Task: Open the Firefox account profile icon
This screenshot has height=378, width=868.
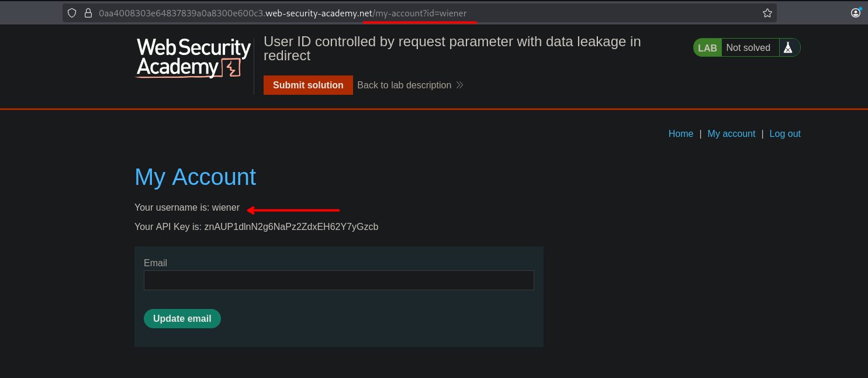Action: 856,12
